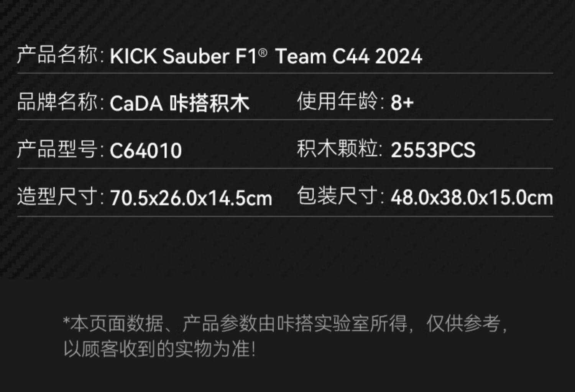Click the 以顾客收到的实物为准 disclaimer line
575x392 pixels.
[159, 349]
